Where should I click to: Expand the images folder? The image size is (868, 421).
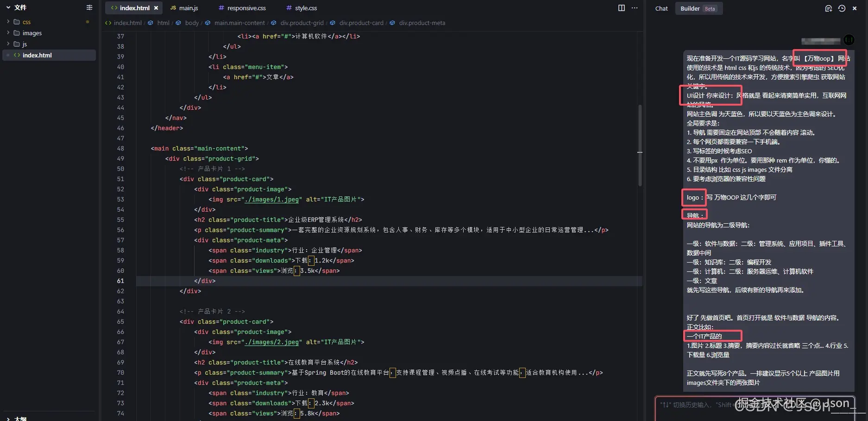pyautogui.click(x=8, y=33)
